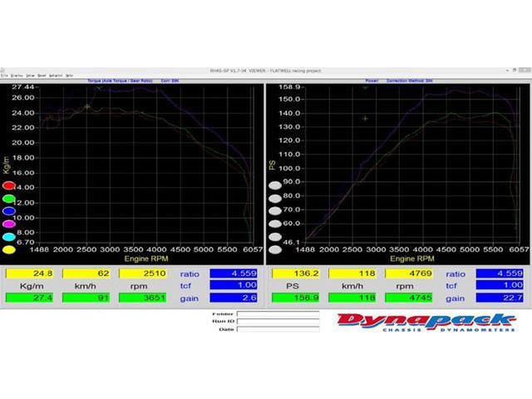Click the Dynapack logo
This screenshot has width=532, height=399.
[425, 322]
